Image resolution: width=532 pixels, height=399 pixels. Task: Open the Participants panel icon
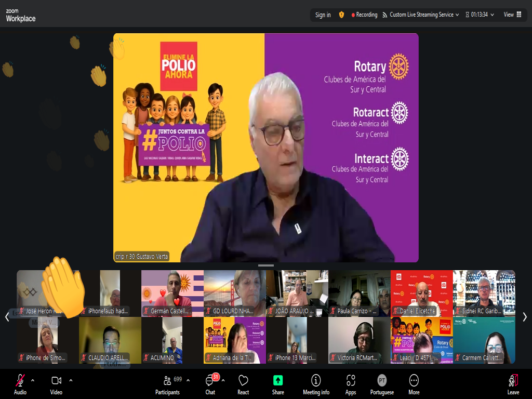click(167, 381)
